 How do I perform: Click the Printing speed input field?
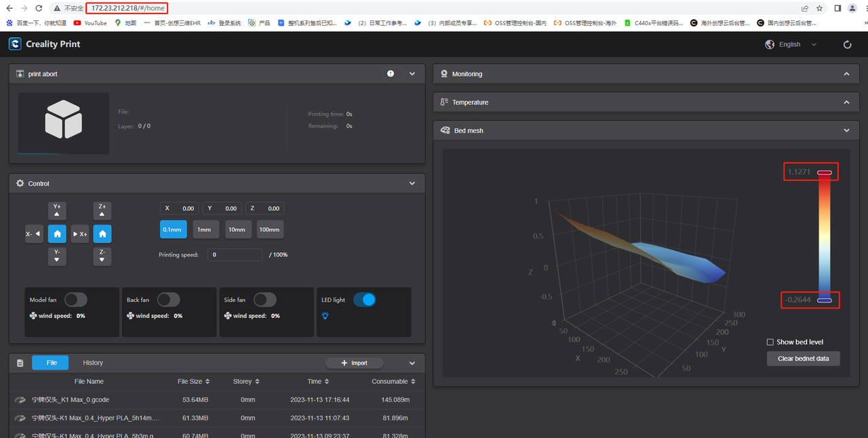pyautogui.click(x=235, y=255)
